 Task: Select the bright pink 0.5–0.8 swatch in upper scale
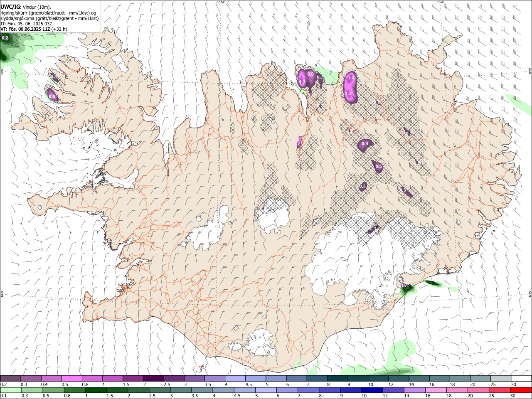click(x=71, y=379)
